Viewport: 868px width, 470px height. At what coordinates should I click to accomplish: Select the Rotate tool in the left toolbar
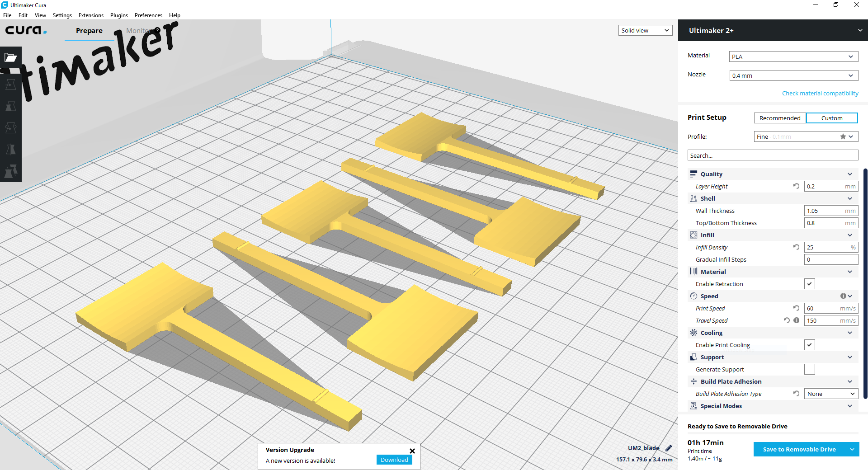(x=11, y=128)
